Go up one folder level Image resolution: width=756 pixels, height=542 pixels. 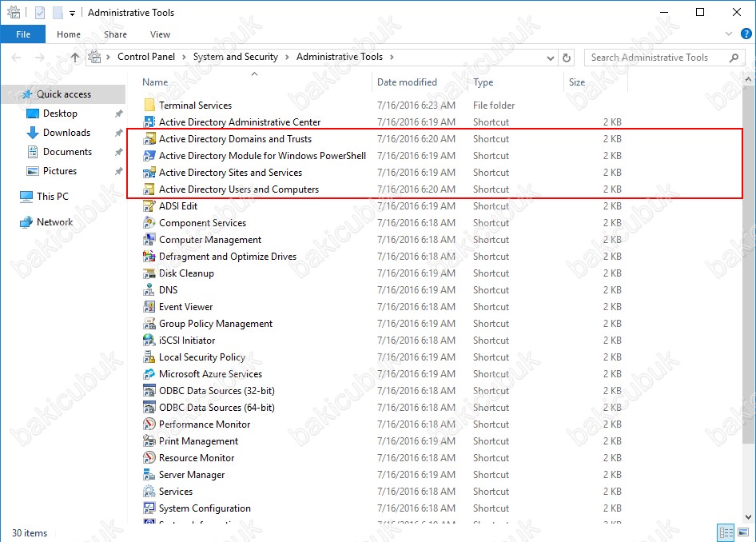[x=75, y=58]
